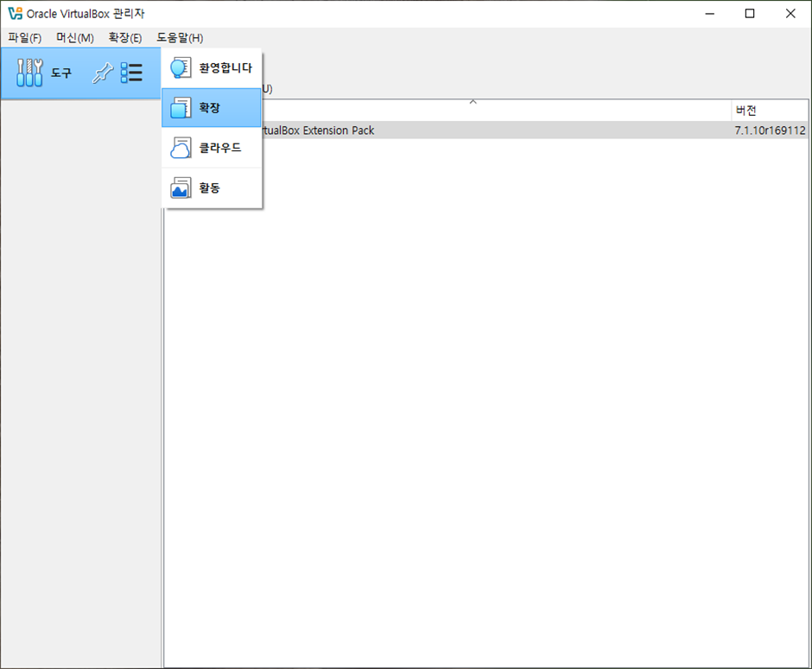Open the 머신(M) menu

point(75,38)
